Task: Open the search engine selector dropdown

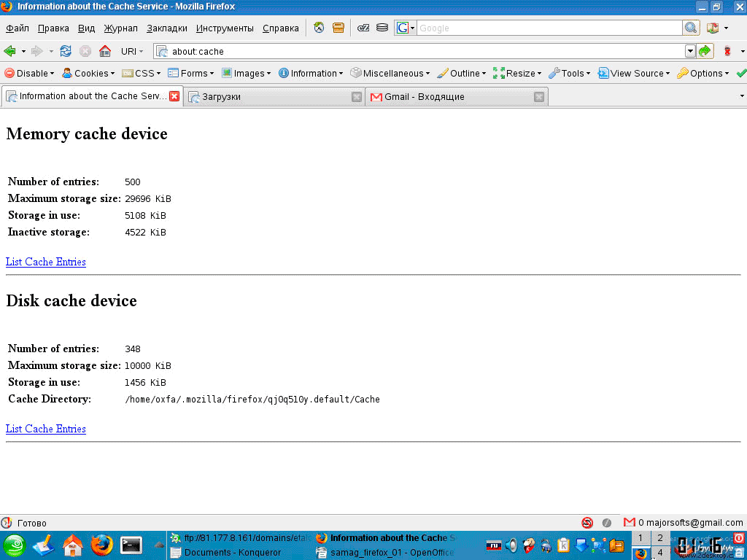Action: [x=406, y=28]
